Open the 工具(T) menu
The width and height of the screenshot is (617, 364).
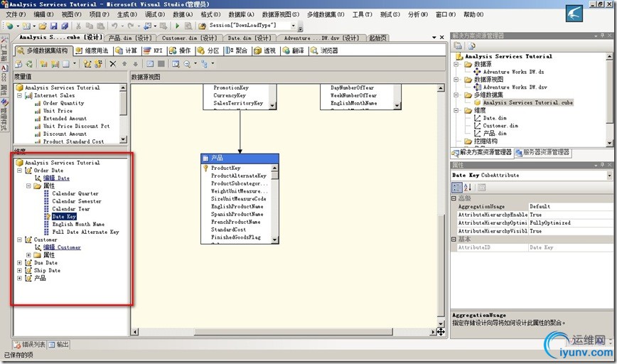point(362,14)
